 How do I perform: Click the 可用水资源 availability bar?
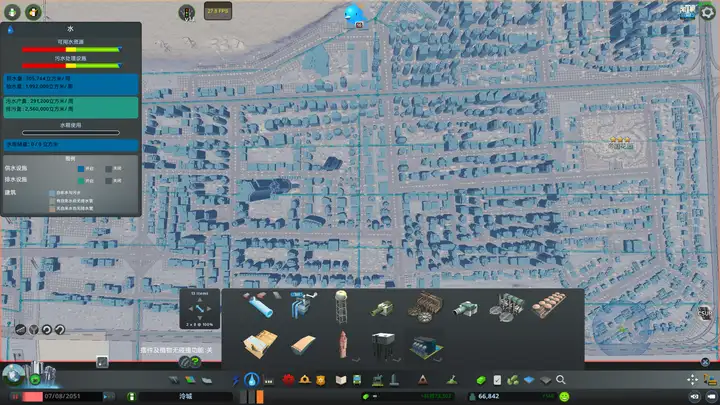pos(71,49)
